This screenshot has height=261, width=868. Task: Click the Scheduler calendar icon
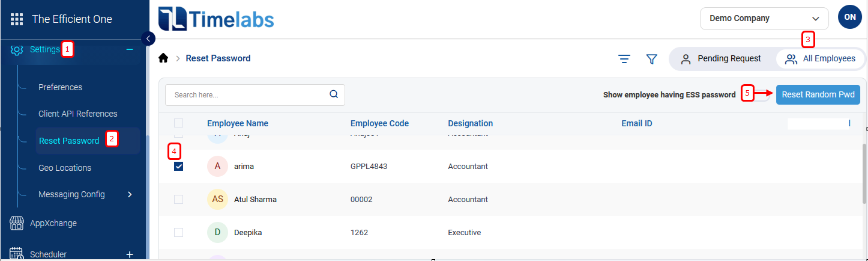click(17, 254)
